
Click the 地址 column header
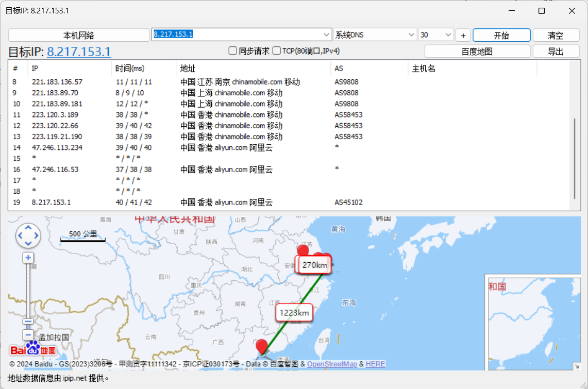pos(253,68)
